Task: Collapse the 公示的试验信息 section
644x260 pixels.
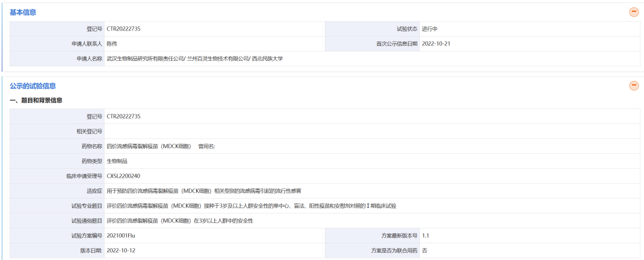Action: pos(634,85)
